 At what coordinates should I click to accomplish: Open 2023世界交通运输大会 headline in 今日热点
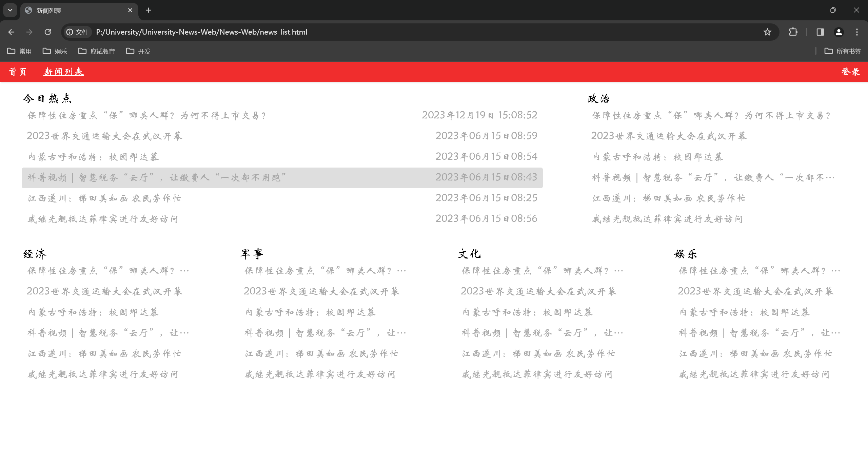104,136
